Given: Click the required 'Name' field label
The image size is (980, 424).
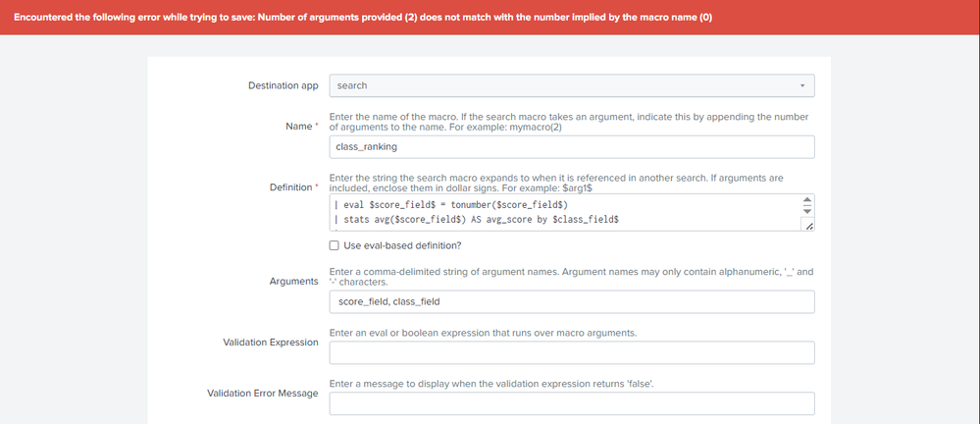Looking at the screenshot, I should click(300, 127).
